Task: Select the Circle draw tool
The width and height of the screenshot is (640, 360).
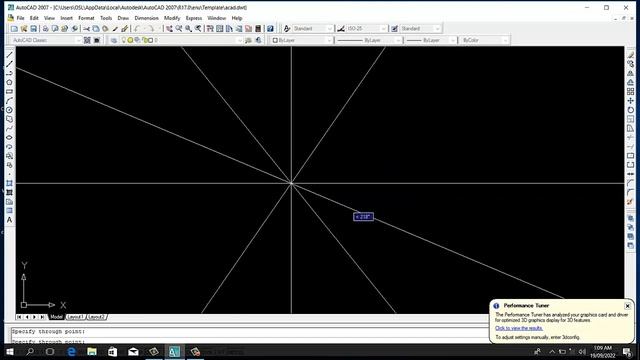Action: (x=9, y=110)
